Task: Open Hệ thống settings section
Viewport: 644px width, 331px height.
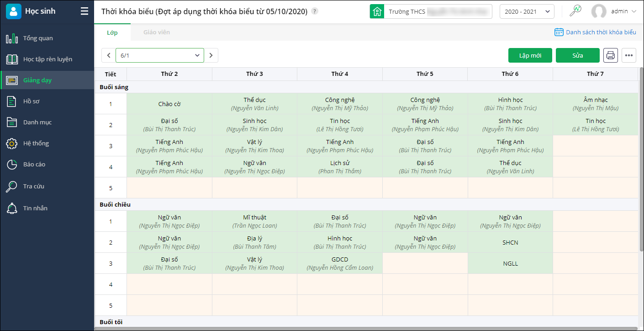Action: click(x=47, y=144)
